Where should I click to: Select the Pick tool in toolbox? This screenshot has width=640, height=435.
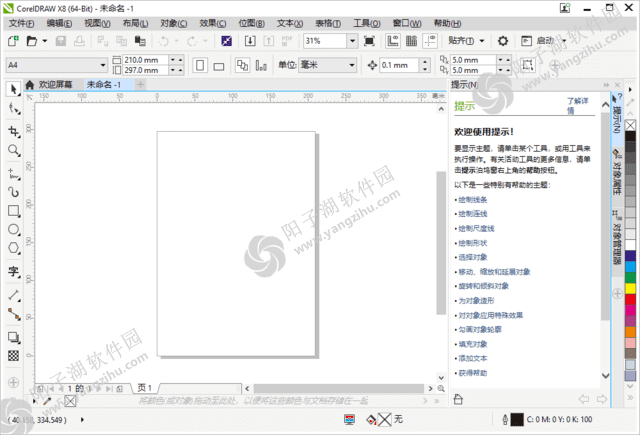coord(13,89)
